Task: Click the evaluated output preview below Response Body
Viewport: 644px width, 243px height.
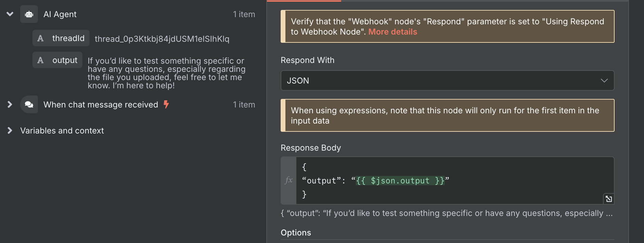Action: pyautogui.click(x=446, y=213)
